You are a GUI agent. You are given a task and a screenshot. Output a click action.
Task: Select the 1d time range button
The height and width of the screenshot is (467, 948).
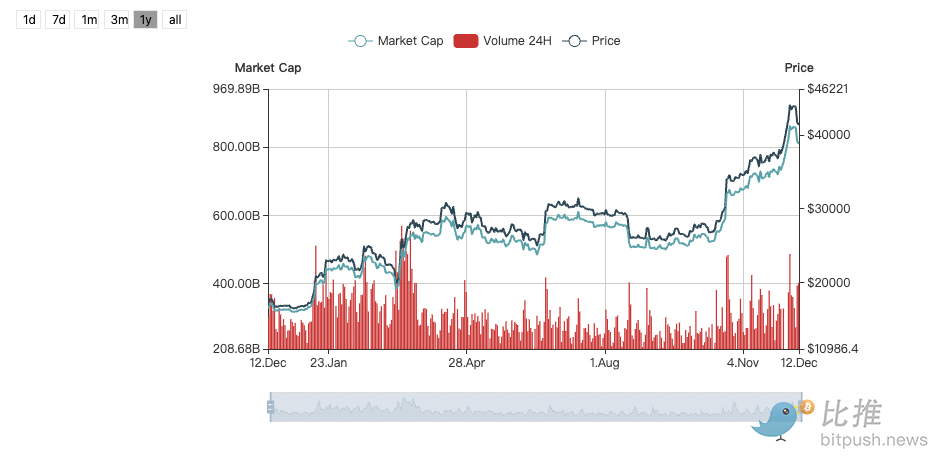(29, 19)
